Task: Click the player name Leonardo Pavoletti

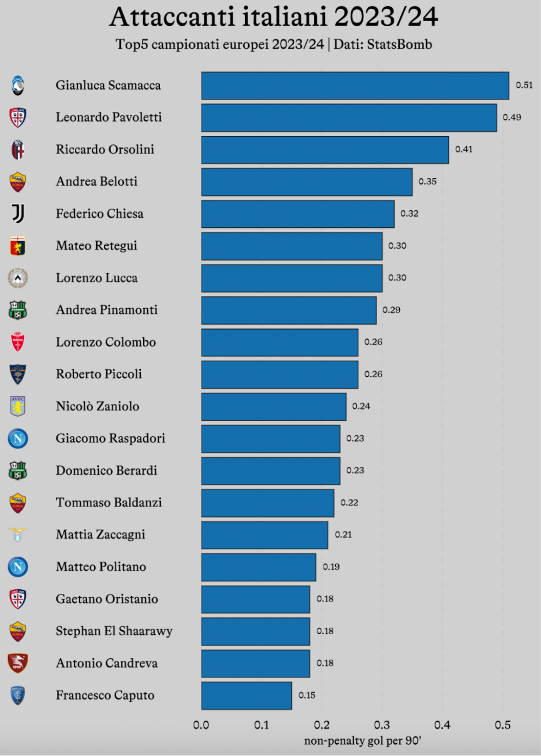Action: point(108,117)
